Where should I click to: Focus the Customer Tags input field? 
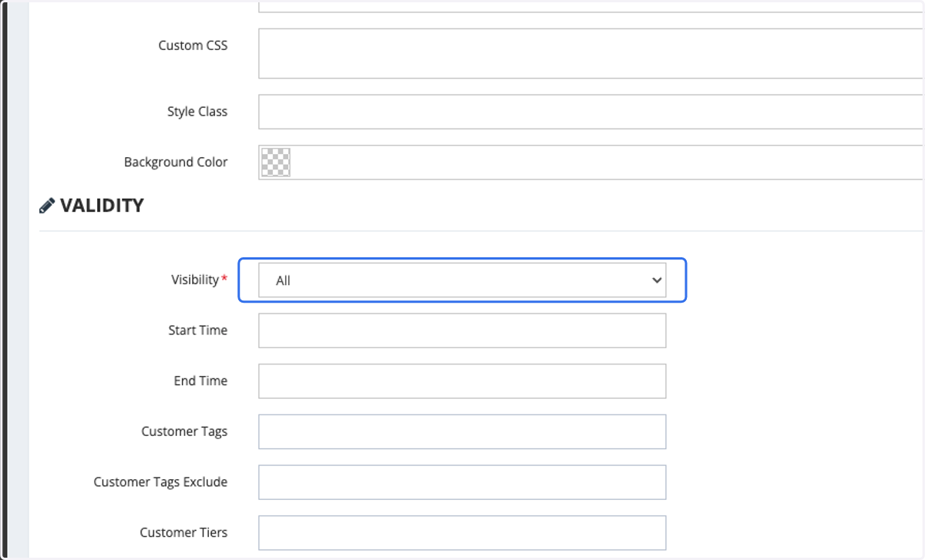[x=462, y=431]
